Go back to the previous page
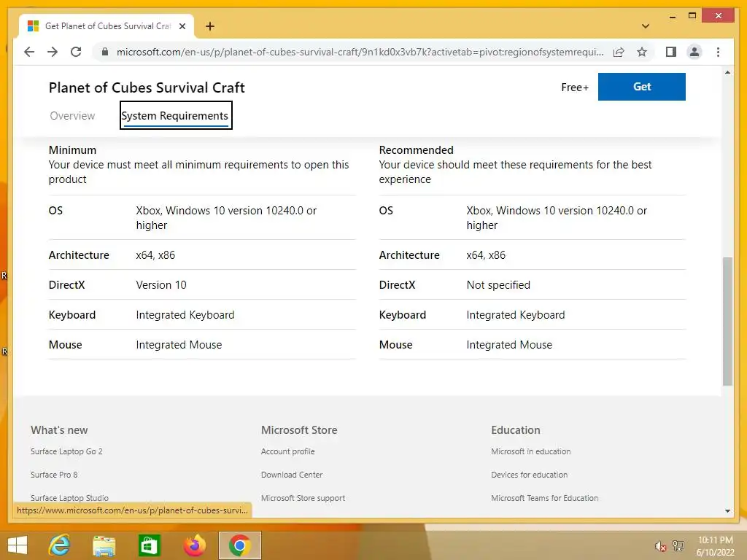747x560 pixels. pos(29,52)
